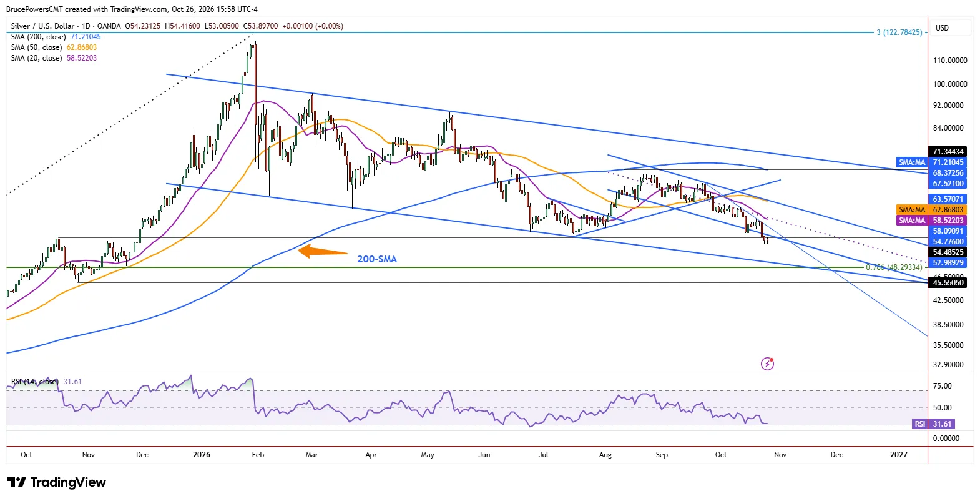Click the 110.00000 price axis label
980x501 pixels.
tap(950, 61)
